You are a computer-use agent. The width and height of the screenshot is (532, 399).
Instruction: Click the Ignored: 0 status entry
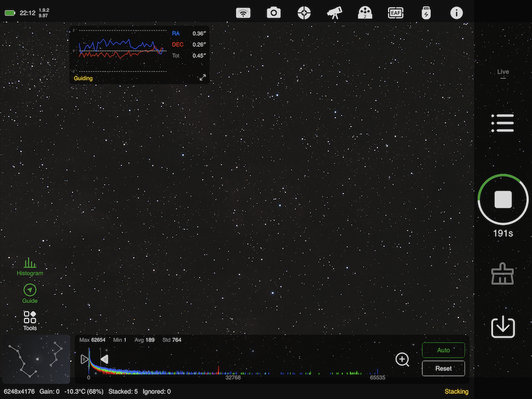coord(156,391)
